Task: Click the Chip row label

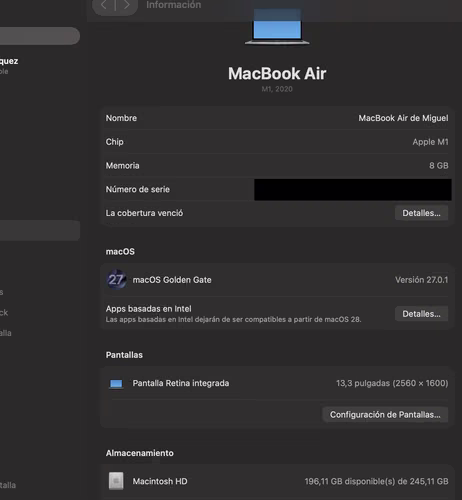Action: click(x=114, y=142)
